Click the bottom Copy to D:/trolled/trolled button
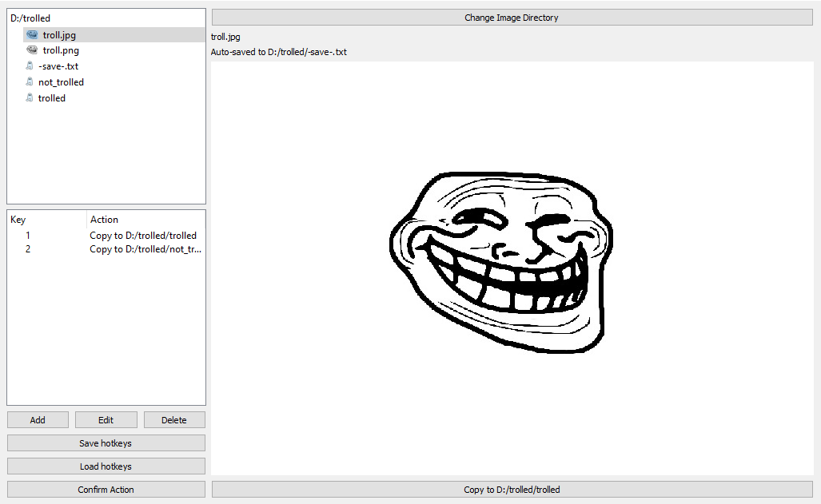 (x=512, y=490)
